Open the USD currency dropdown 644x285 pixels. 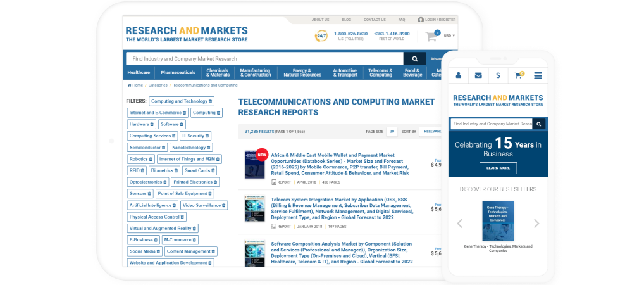449,35
